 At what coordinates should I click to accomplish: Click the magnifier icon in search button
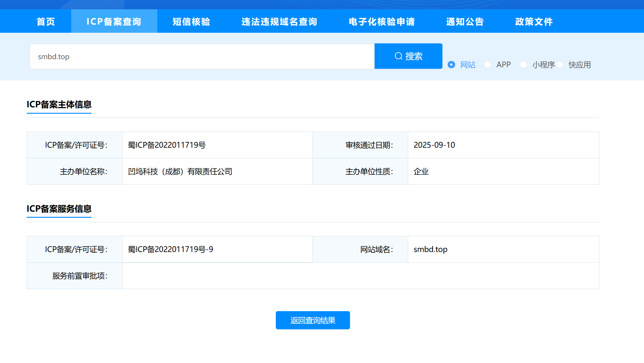coord(399,56)
